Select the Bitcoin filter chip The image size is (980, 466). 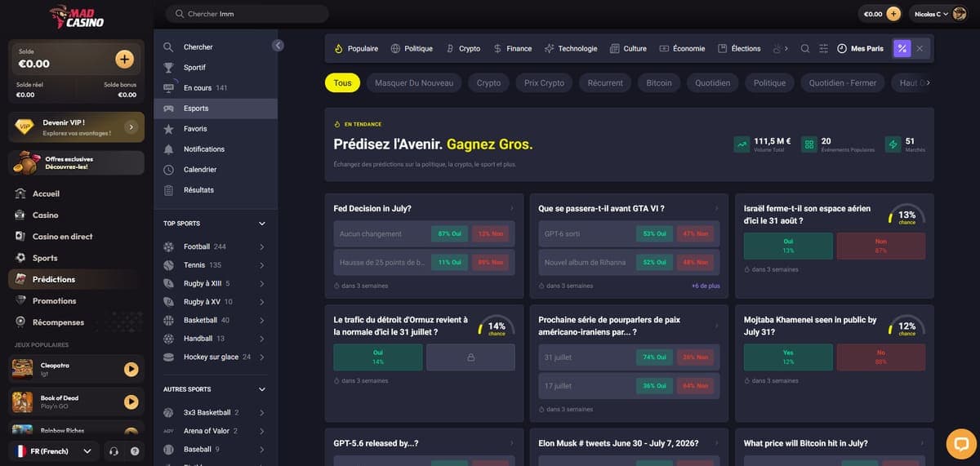tap(659, 82)
